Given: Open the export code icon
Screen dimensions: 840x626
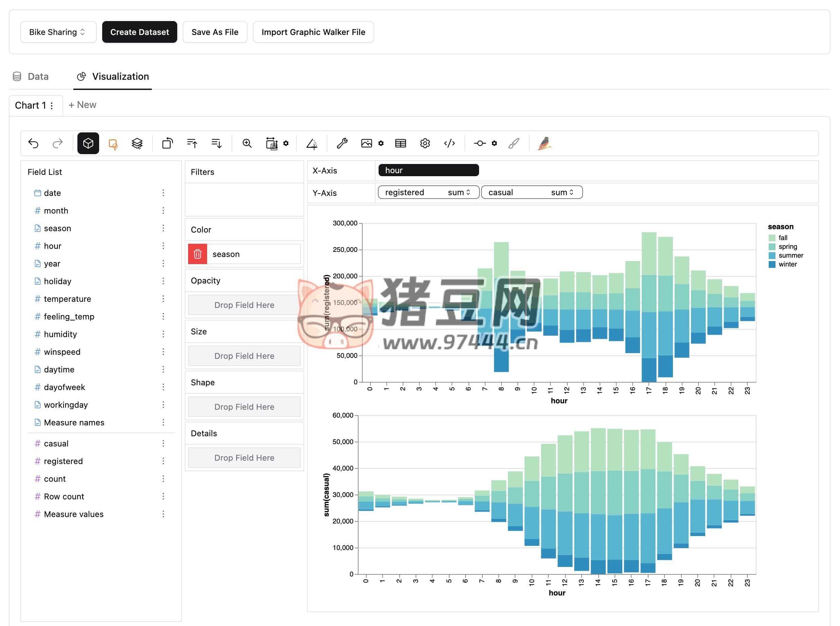Looking at the screenshot, I should click(x=449, y=143).
